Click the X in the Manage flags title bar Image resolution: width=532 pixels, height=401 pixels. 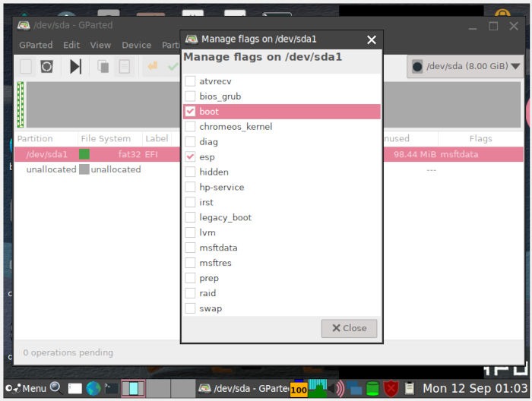pos(372,39)
